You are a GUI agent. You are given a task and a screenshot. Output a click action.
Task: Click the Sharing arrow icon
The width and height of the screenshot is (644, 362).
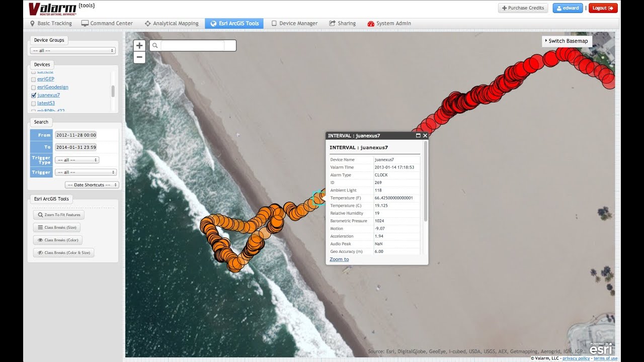coord(333,23)
